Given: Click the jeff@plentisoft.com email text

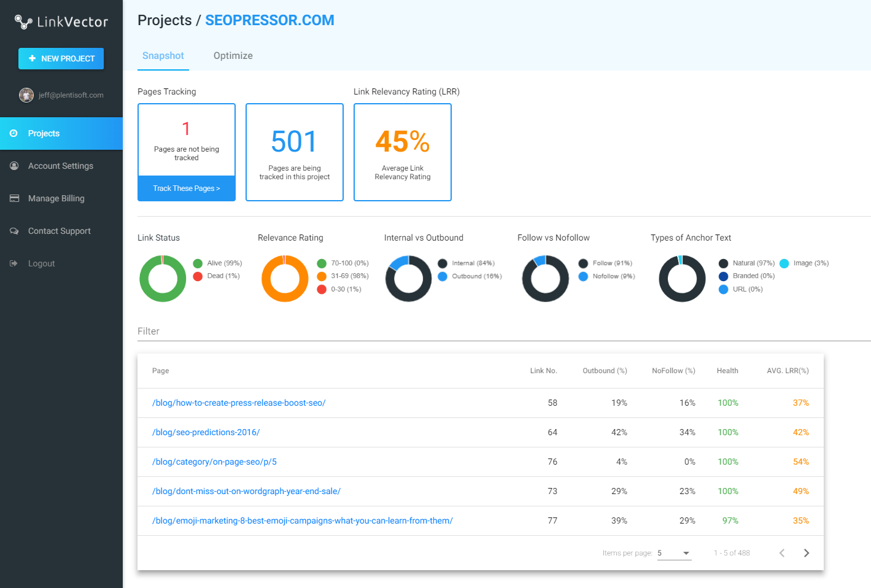Looking at the screenshot, I should pos(71,95).
